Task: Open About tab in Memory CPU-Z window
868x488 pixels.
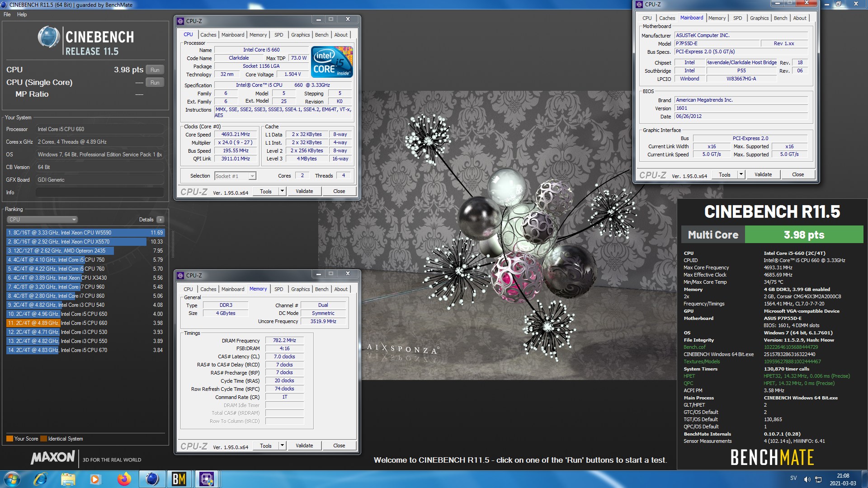Action: [x=341, y=289]
